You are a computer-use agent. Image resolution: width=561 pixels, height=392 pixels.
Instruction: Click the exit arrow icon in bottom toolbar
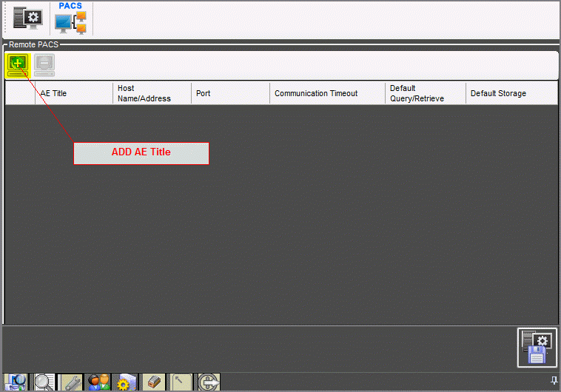tap(209, 382)
